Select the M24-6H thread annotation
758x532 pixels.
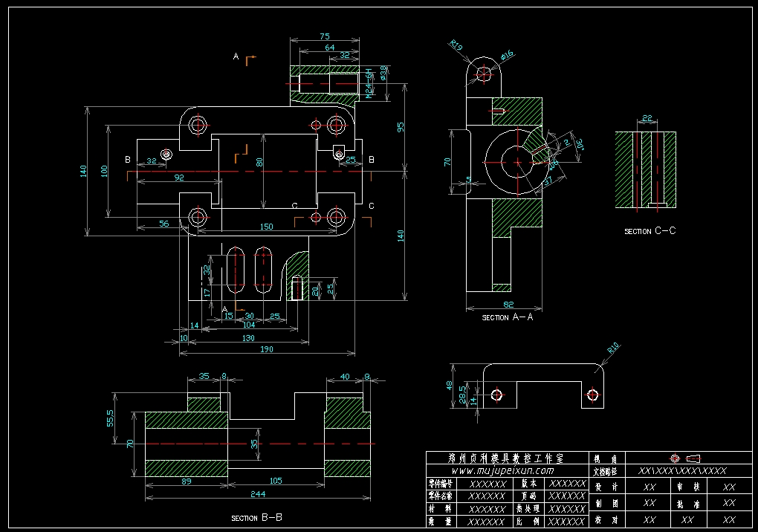368,82
